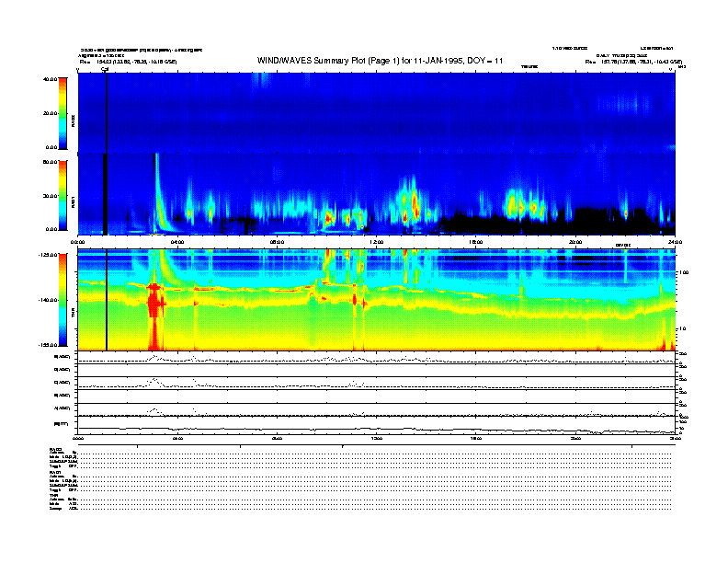Click the 00:00 tick label below RAD1 panel

tap(77, 242)
